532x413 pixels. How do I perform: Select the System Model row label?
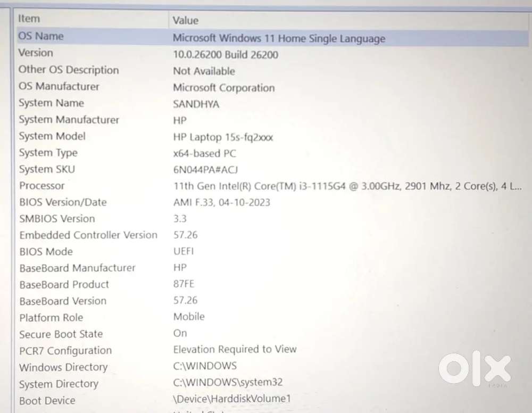pos(52,136)
